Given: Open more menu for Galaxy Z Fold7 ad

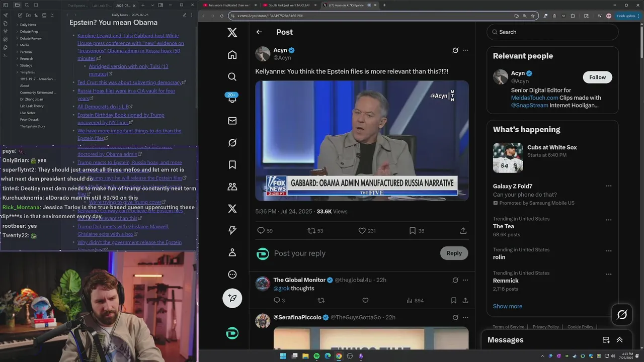Looking at the screenshot, I should point(609,186).
